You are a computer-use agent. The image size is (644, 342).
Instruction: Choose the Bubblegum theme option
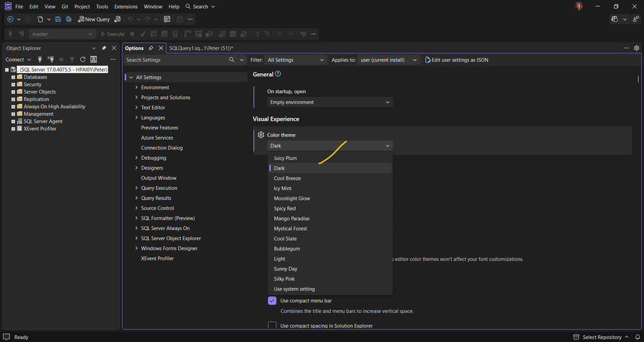(x=330, y=249)
